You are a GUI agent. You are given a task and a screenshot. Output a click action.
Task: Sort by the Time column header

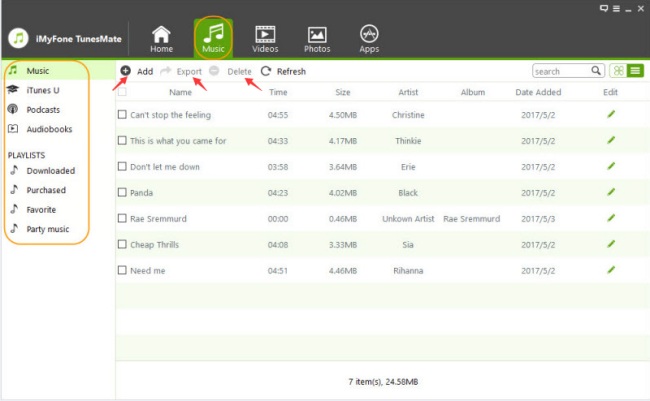[278, 92]
